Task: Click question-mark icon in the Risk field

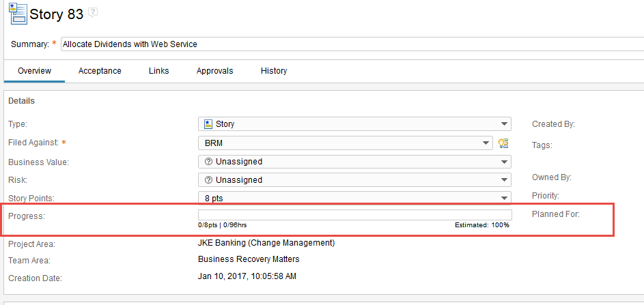Action: [208, 180]
